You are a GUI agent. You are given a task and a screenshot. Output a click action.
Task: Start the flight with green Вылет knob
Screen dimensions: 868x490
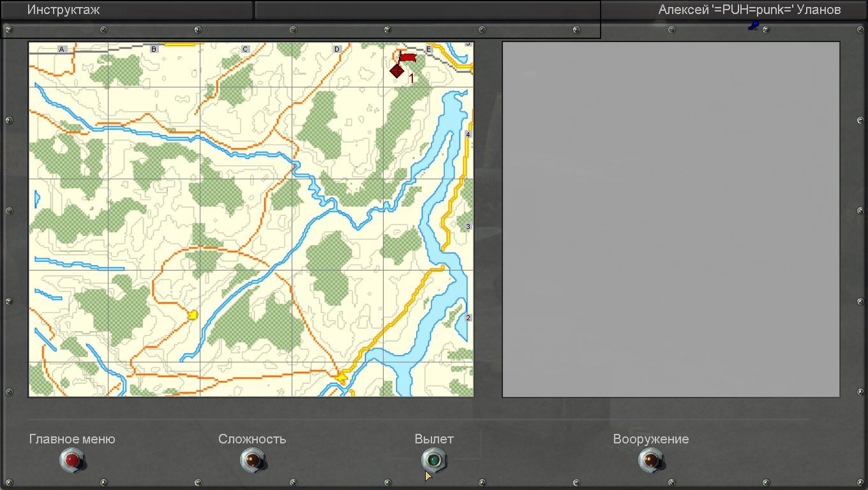434,459
